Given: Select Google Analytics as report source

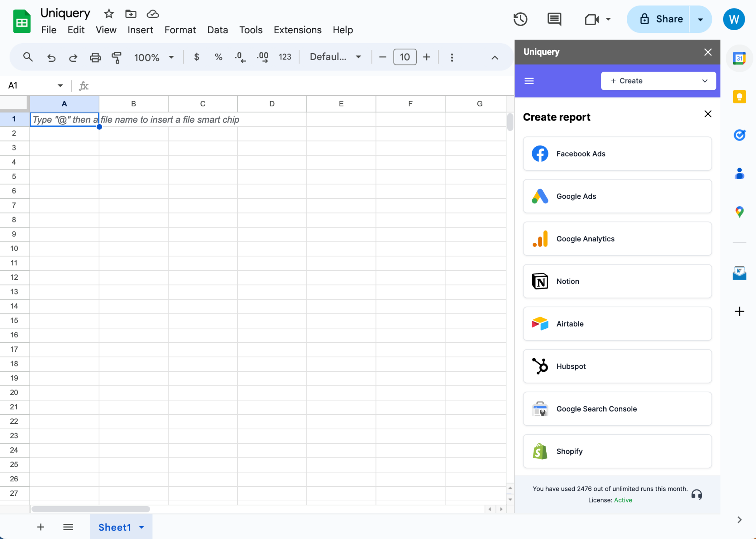Looking at the screenshot, I should (x=616, y=239).
